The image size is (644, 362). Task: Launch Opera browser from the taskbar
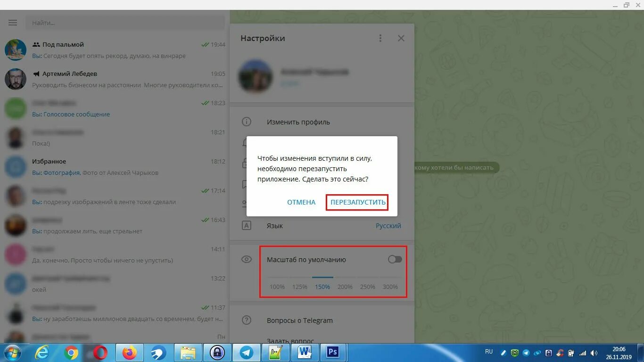pyautogui.click(x=100, y=353)
